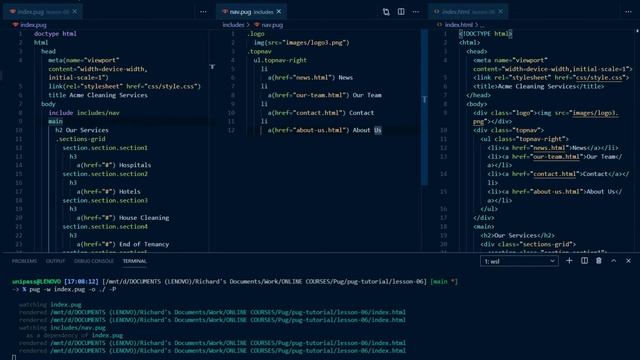
Task: Click the terminal command 'pug -w index.pug -o ./ -P'
Action: click(x=73, y=289)
